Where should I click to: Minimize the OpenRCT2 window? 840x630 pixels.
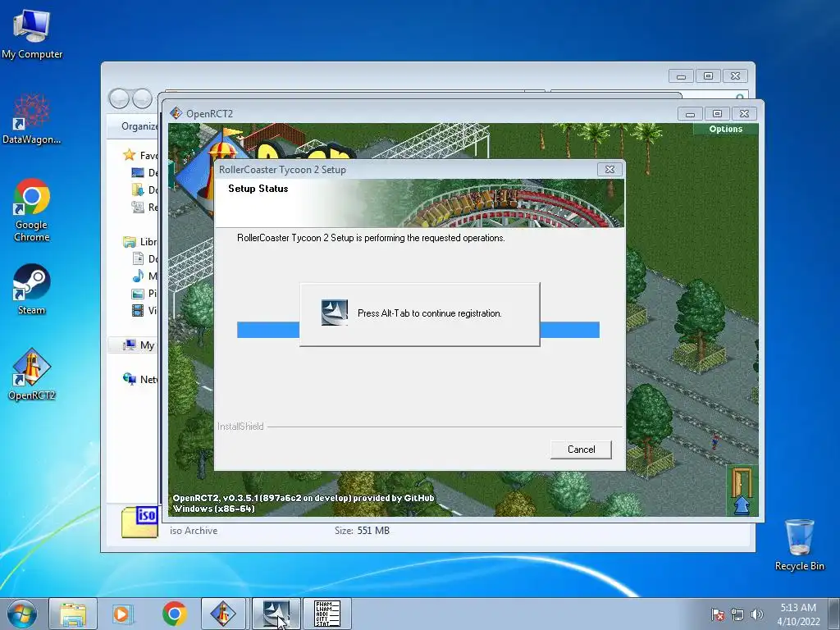coord(690,113)
